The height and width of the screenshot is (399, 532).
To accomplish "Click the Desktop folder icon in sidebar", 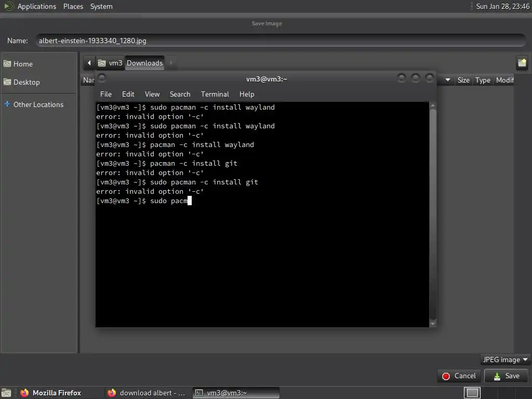I will tap(7, 82).
